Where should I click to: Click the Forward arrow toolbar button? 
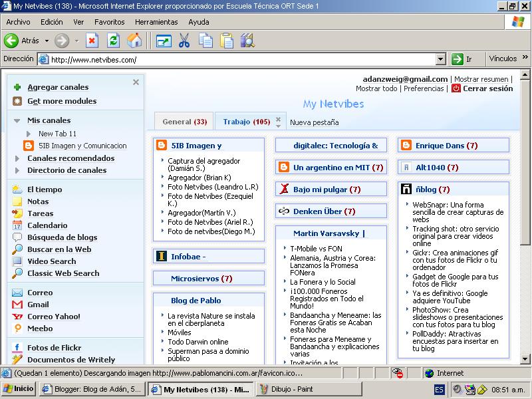pyautogui.click(x=62, y=41)
